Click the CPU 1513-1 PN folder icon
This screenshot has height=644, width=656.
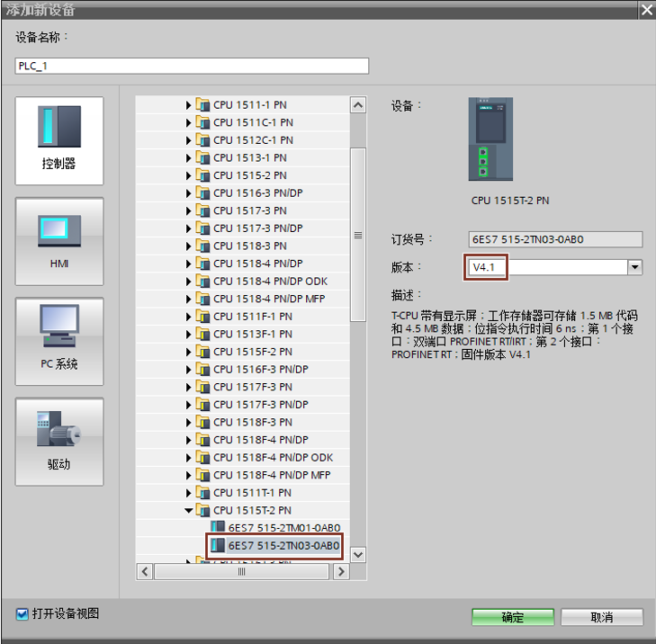coord(202,157)
